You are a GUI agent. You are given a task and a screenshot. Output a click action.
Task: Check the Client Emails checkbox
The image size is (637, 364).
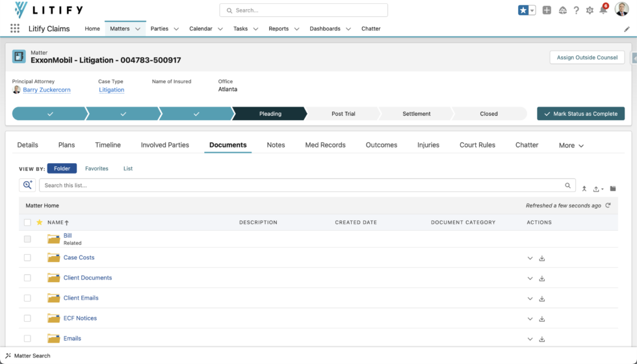point(27,298)
